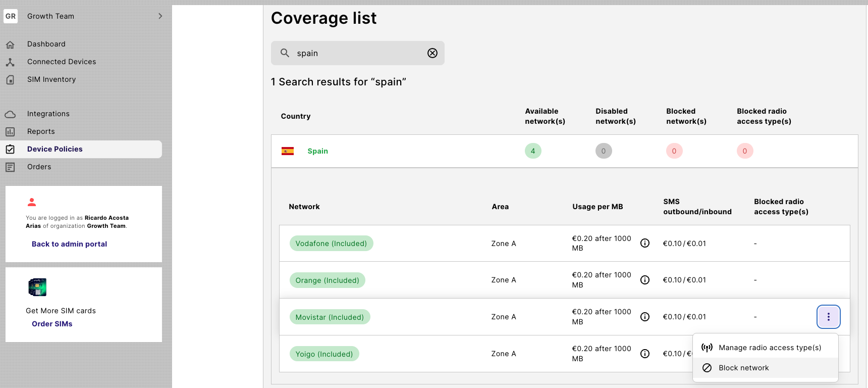Click Orange row Zone A cell
Image resolution: width=868 pixels, height=388 pixels.
504,280
